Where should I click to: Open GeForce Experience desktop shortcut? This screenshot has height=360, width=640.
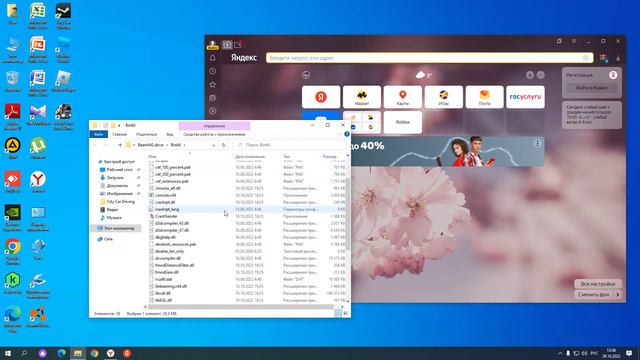click(x=13, y=218)
